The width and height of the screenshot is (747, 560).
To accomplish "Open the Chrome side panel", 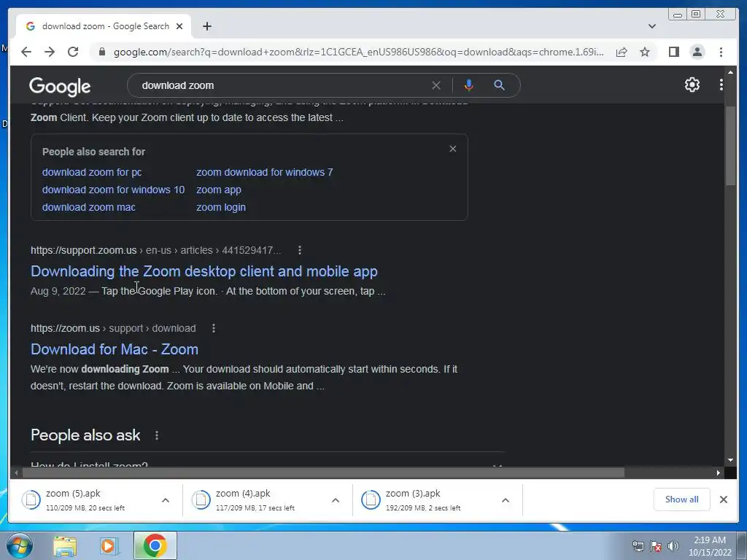I will point(673,52).
